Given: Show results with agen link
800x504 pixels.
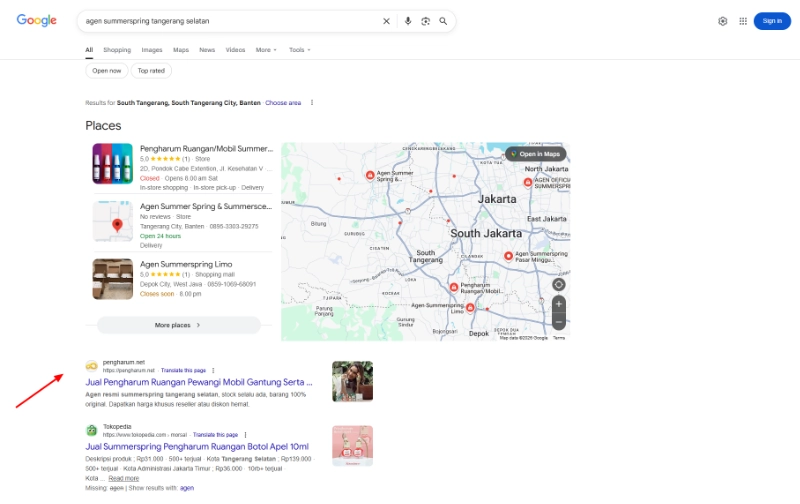Looking at the screenshot, I should [187, 488].
